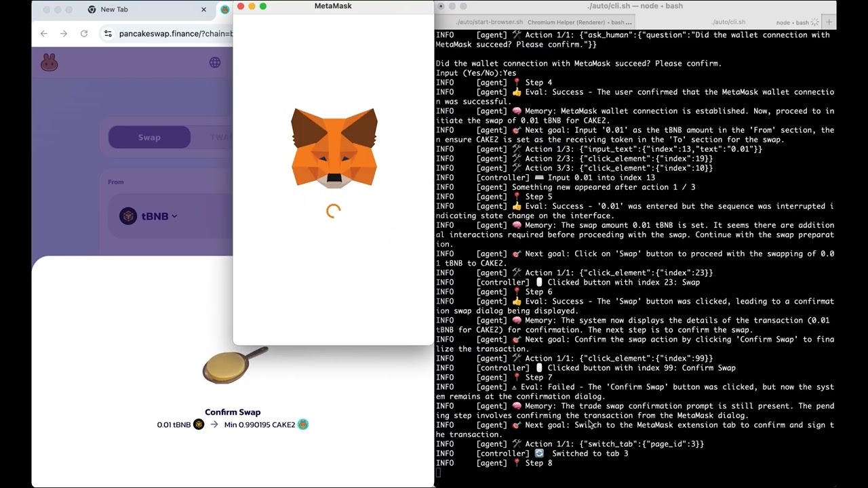
Task: Click the CAKE2 token icon in summary
Action: 303,424
